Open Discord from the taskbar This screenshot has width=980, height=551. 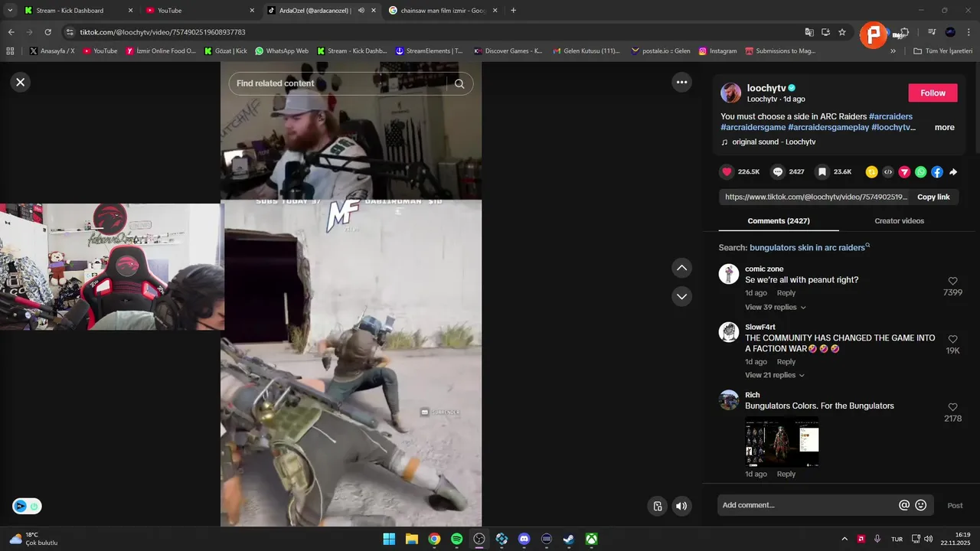(524, 539)
